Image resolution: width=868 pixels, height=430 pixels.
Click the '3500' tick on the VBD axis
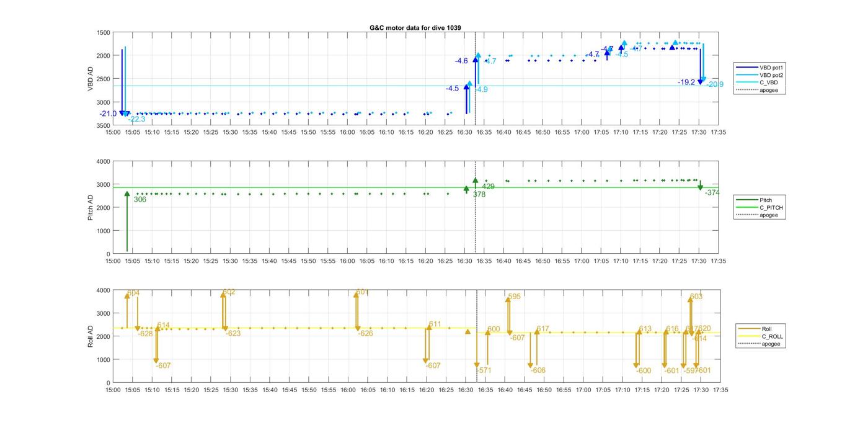click(104, 125)
